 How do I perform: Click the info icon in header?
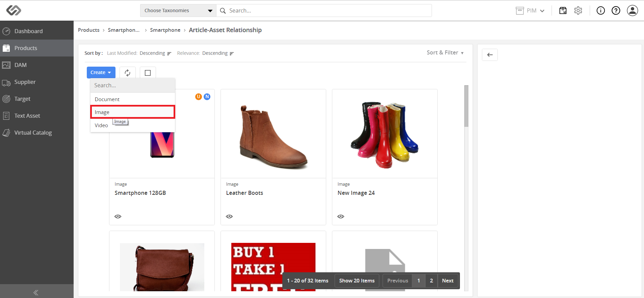(601, 10)
